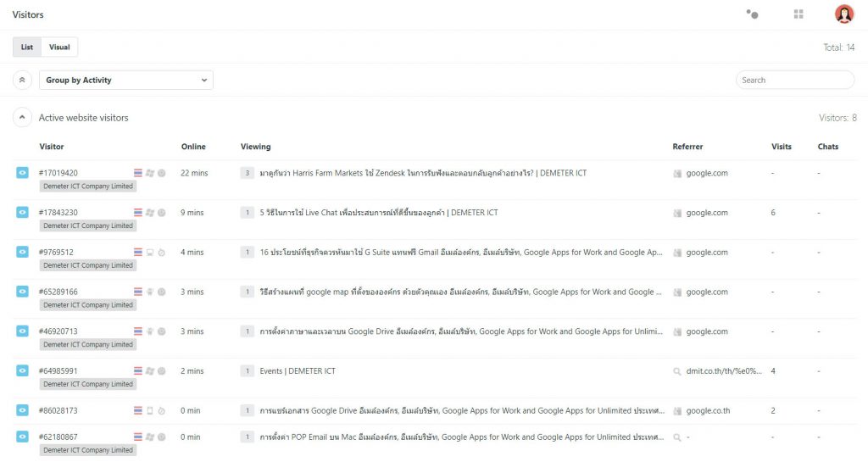868x473 pixels.
Task: Click the Thailand flag for visitor #64985991
Action: (x=138, y=371)
